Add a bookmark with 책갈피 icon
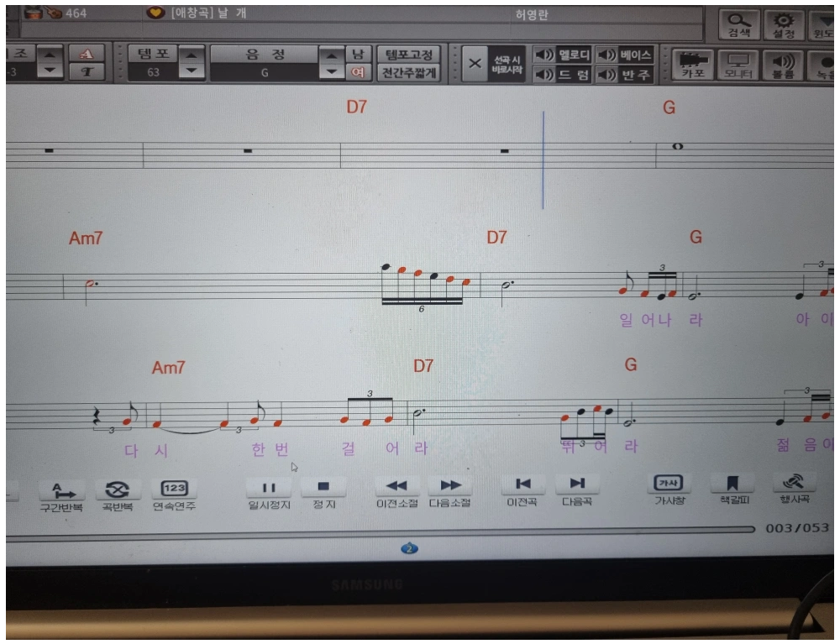Screen dimensions: 840x644 point(732,484)
